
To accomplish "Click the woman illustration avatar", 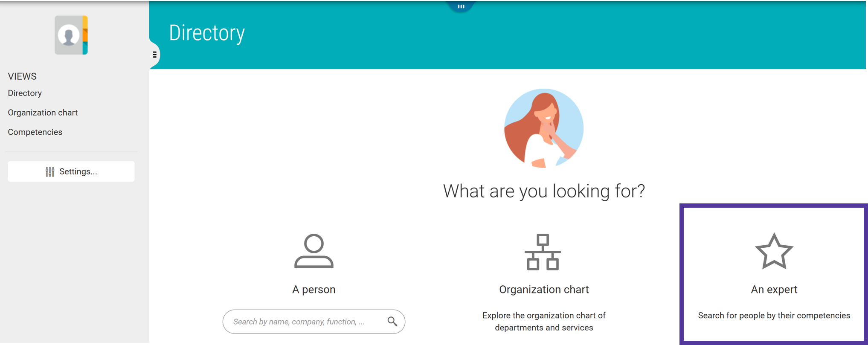I will [544, 128].
